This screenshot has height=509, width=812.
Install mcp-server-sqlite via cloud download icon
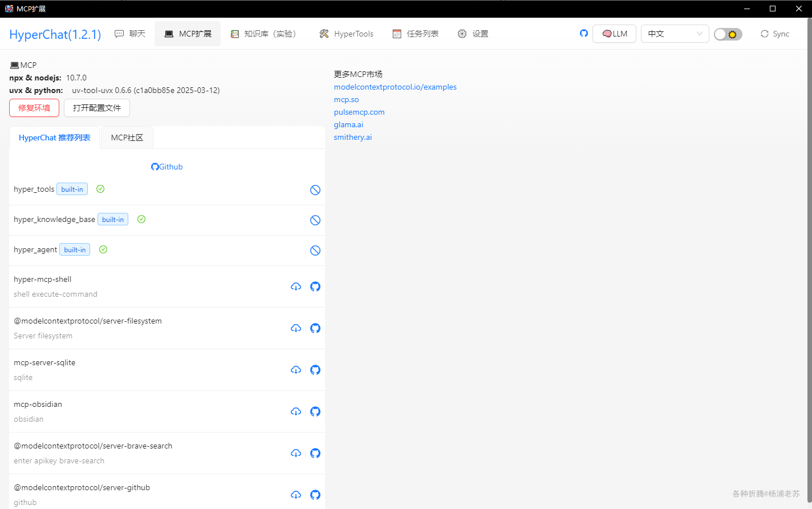pos(296,370)
